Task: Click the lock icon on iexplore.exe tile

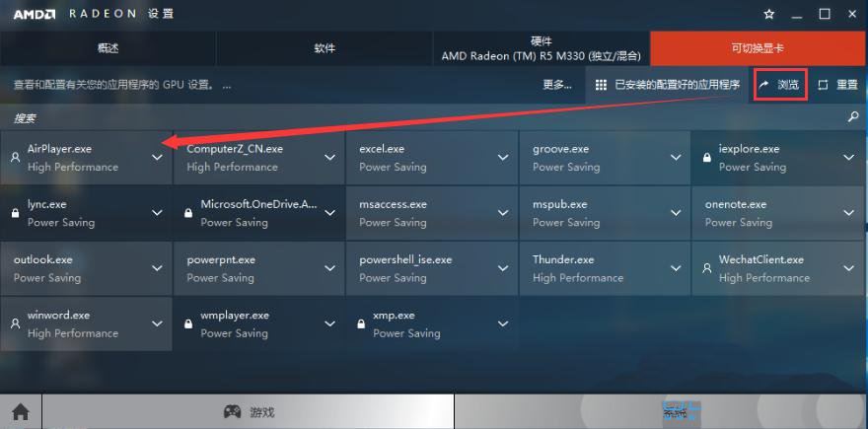Action: click(x=707, y=158)
